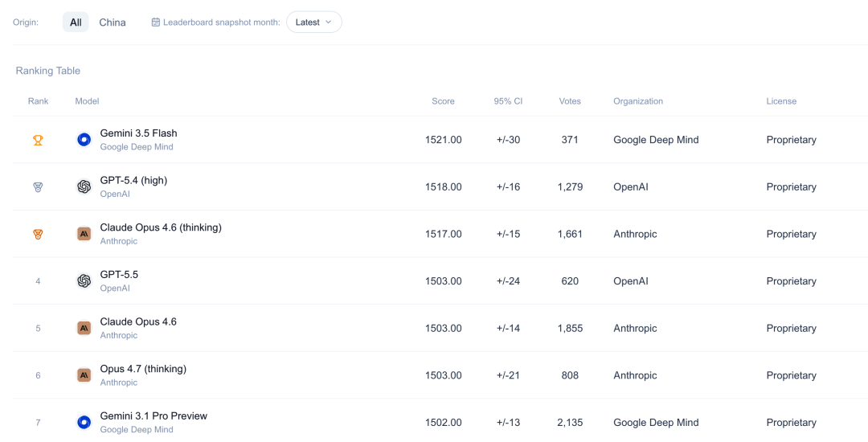This screenshot has height=442, width=868.
Task: Click rank number 6
Action: click(x=38, y=375)
